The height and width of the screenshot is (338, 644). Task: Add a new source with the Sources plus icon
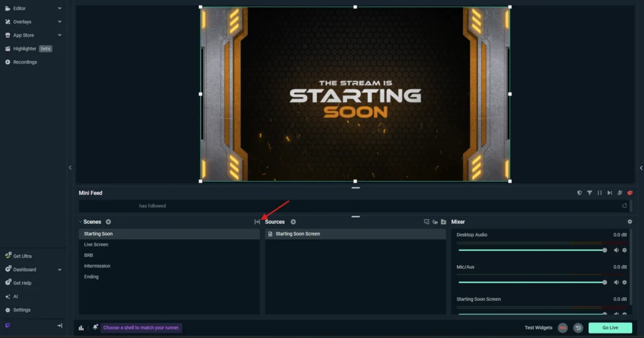coord(293,222)
